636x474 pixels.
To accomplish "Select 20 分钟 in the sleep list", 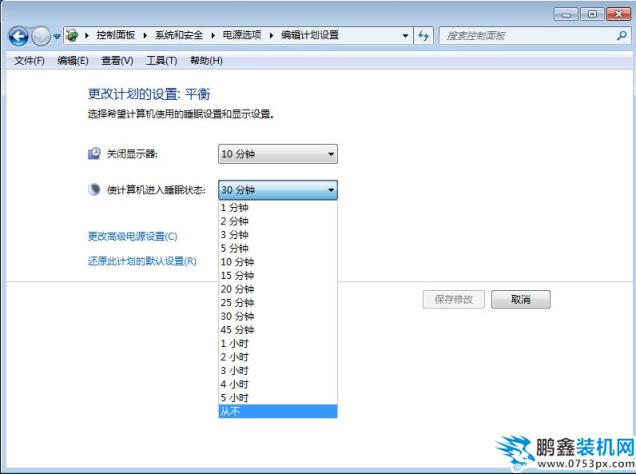I will 278,289.
